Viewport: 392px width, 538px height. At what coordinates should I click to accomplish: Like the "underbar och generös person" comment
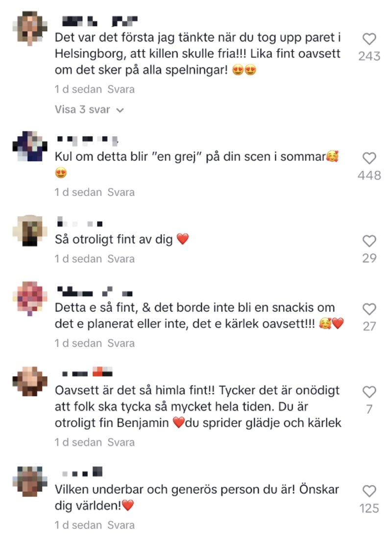pyautogui.click(x=369, y=491)
